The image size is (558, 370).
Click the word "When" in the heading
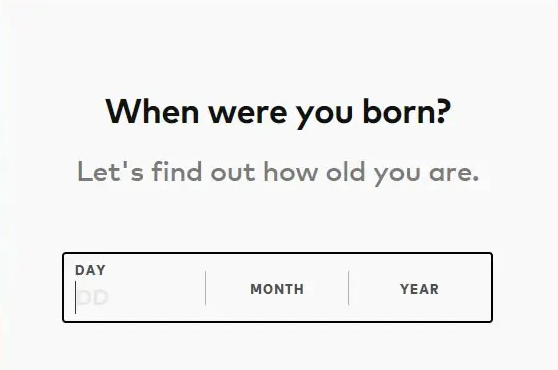click(152, 111)
